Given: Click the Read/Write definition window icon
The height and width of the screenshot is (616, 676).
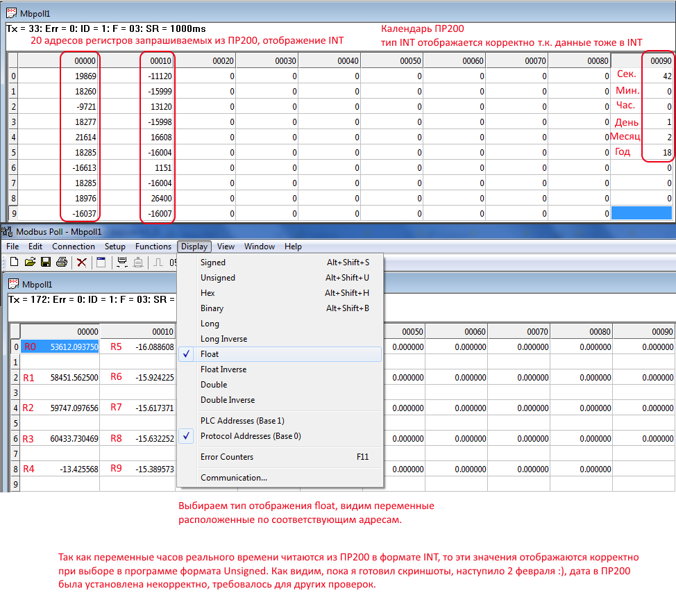Looking at the screenshot, I should pyautogui.click(x=101, y=262).
